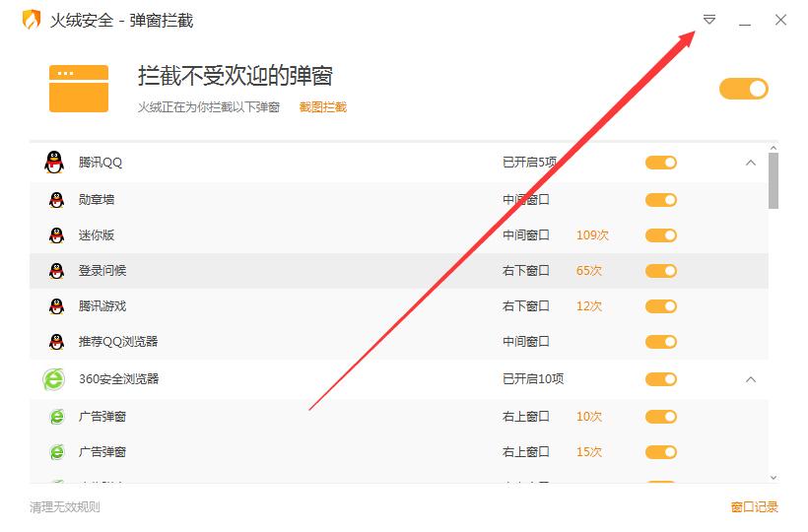
Task: Disable the main popup blocking switch
Action: tap(744, 89)
